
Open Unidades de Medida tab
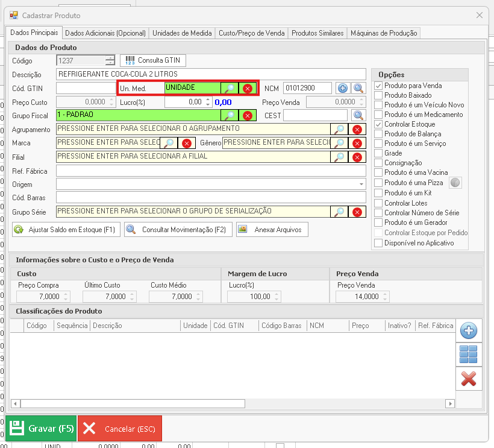182,33
